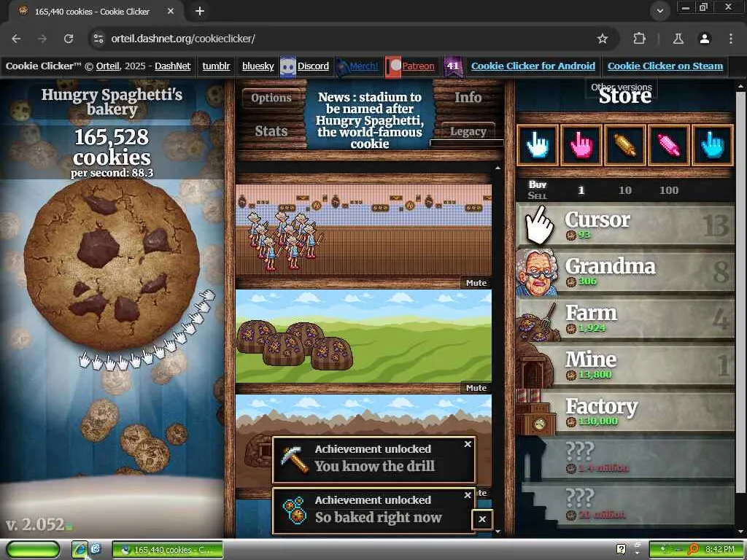Open the DashNet link
The height and width of the screenshot is (560, 747).
point(172,66)
